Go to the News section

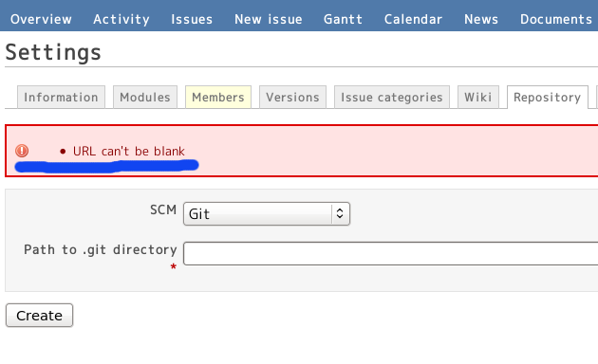point(481,19)
